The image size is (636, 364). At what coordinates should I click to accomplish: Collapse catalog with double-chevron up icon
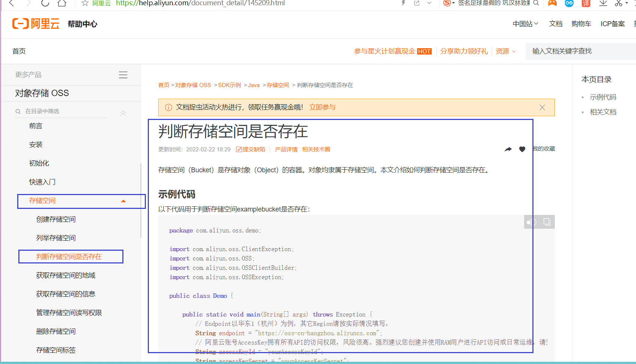pyautogui.click(x=123, y=112)
